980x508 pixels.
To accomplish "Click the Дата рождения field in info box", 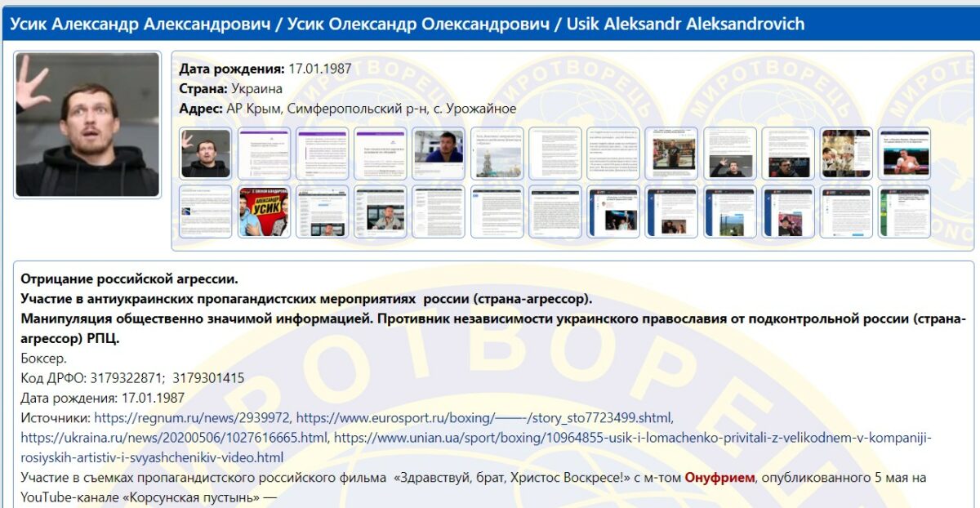I will [x=265, y=69].
